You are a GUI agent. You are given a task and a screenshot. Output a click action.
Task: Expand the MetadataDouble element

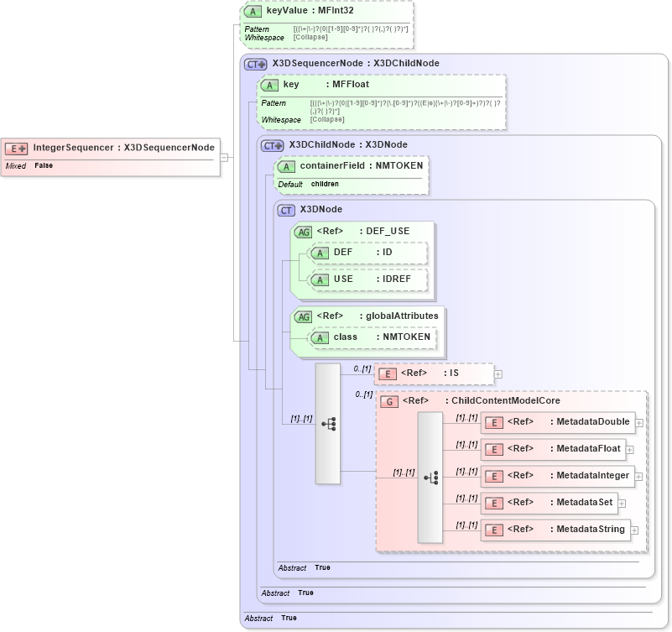639,423
